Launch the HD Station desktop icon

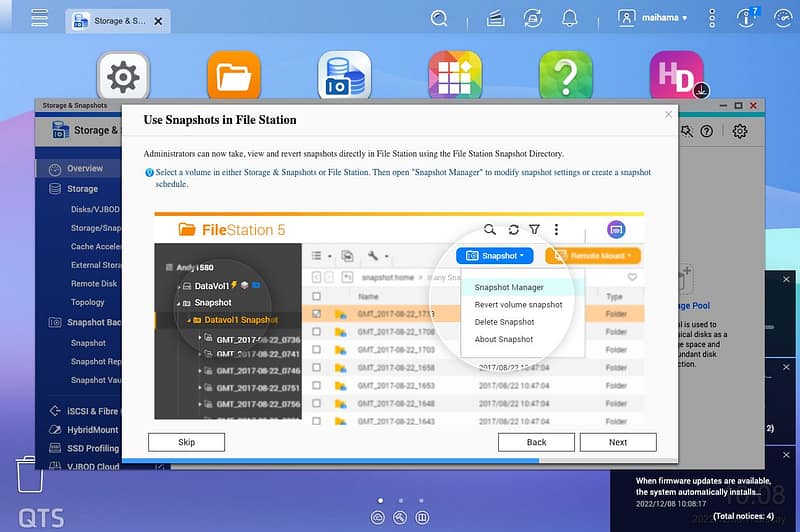(677, 77)
